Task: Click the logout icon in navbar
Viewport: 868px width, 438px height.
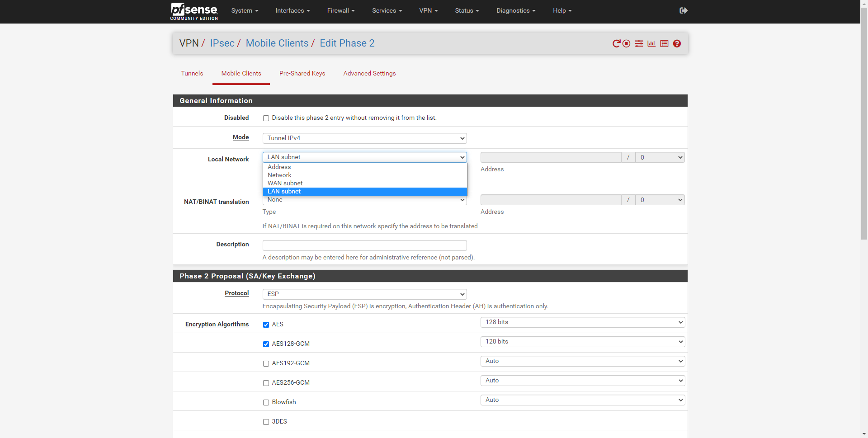Action: 683,10
